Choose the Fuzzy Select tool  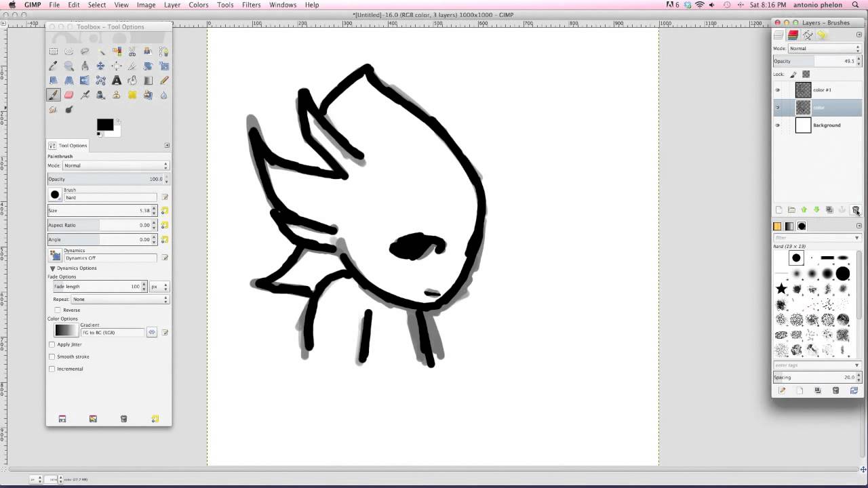click(x=101, y=51)
